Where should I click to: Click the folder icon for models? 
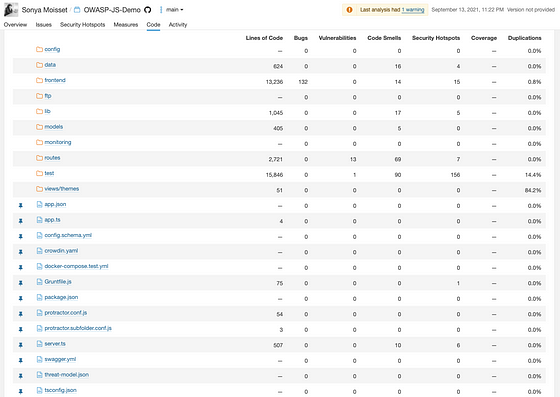coord(39,127)
